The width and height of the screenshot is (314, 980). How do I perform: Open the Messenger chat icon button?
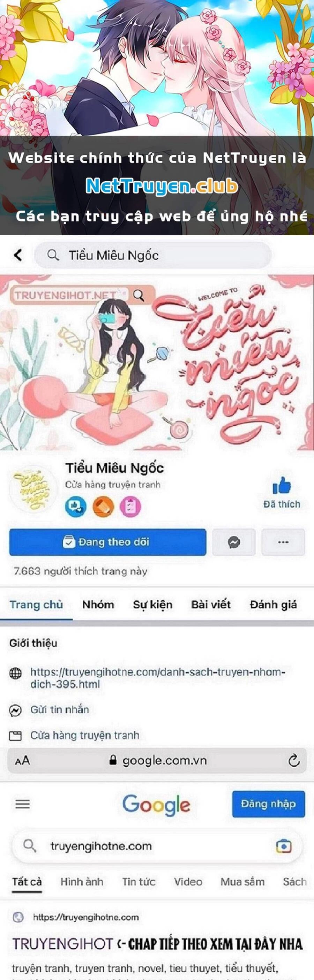[234, 542]
